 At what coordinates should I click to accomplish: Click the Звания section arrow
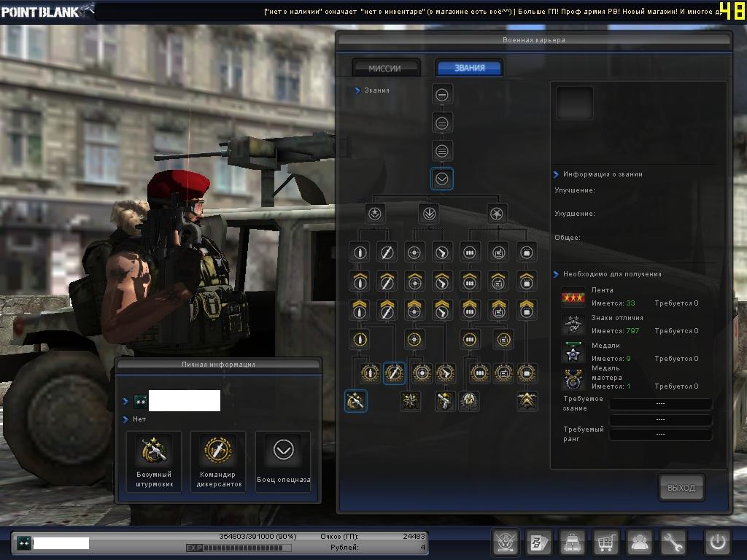(357, 90)
